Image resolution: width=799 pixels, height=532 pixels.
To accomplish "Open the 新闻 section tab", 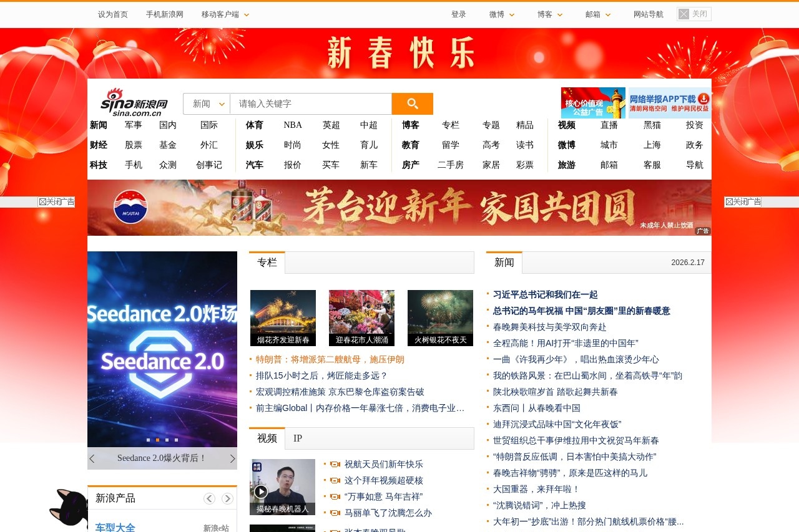I will click(504, 263).
